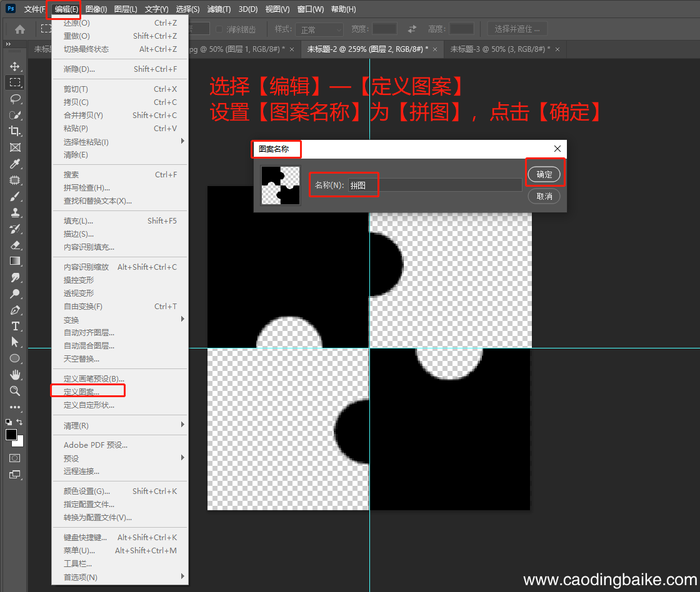Viewport: 700px width, 592px height.
Task: Select the Lasso tool
Action: (x=15, y=99)
